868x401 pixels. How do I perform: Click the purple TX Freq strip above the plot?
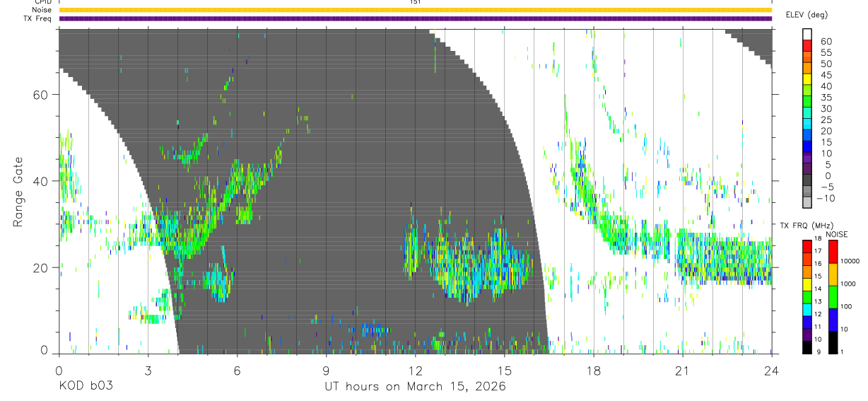415,18
